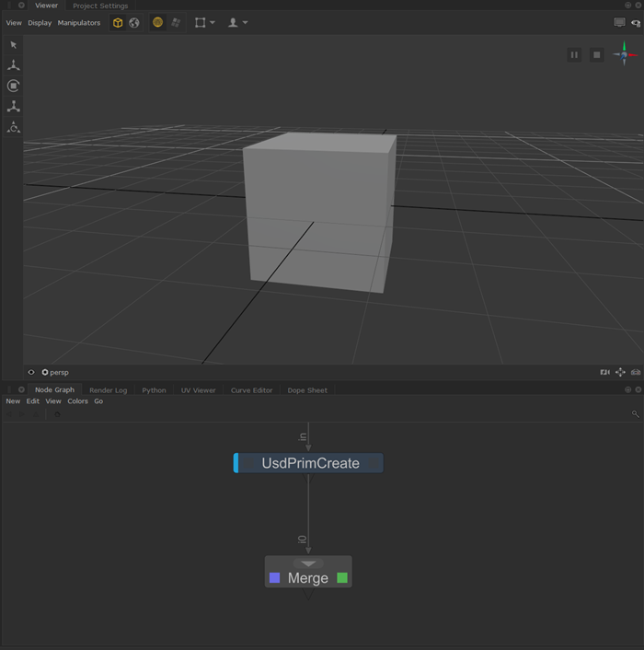Open the Manipulators menu
The height and width of the screenshot is (650, 644).
79,23
